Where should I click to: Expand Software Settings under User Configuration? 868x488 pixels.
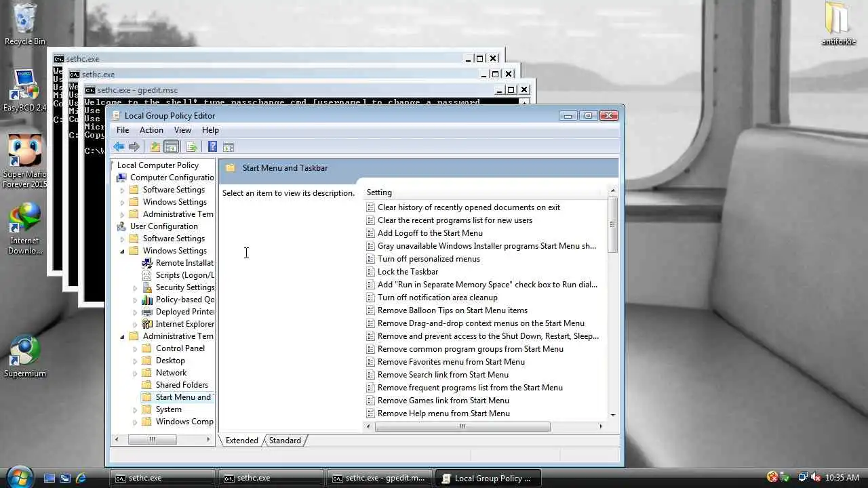122,239
